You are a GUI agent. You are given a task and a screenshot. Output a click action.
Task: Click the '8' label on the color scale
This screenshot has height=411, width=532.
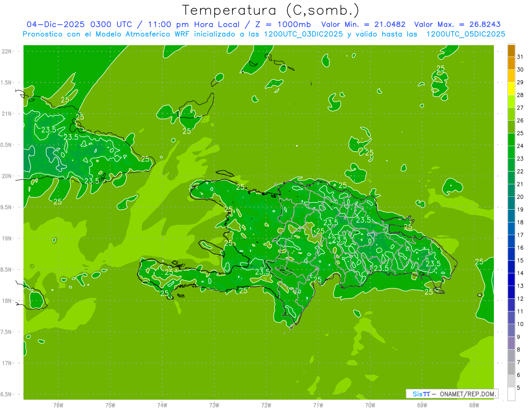click(x=519, y=350)
